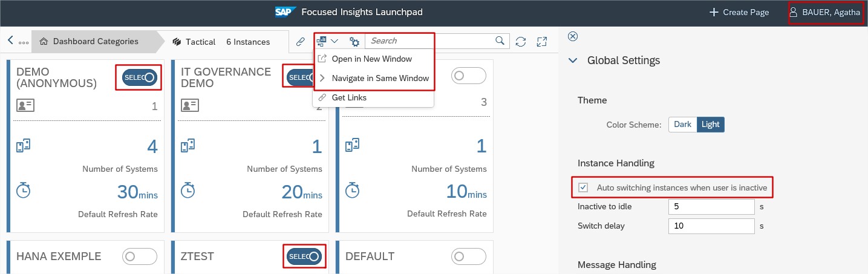Click the search magnifier icon
This screenshot has height=274, width=868.
pyautogui.click(x=500, y=41)
